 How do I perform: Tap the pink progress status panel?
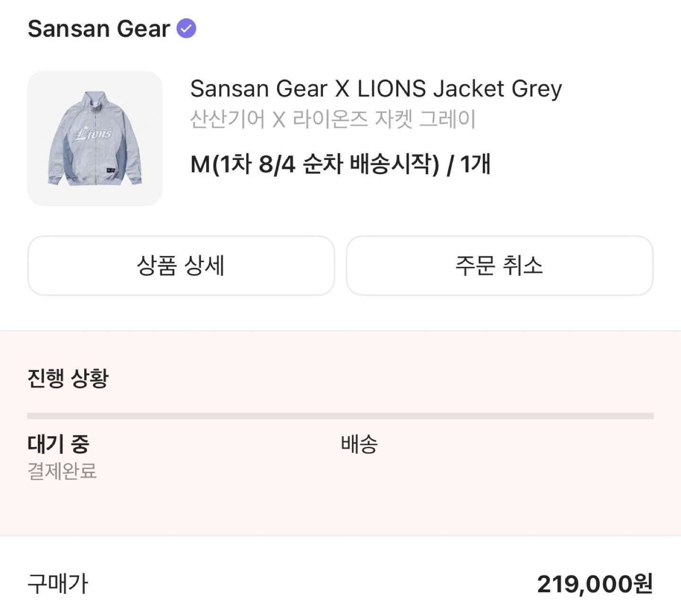pos(340,433)
